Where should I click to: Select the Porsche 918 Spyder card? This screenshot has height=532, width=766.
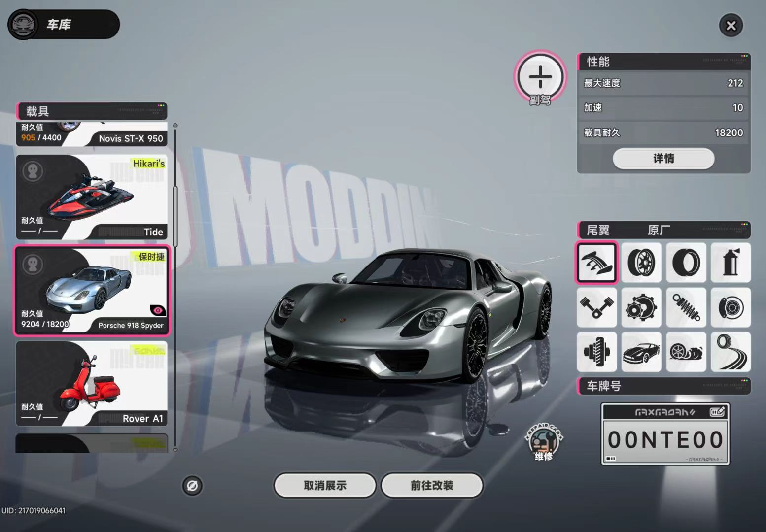(x=92, y=291)
